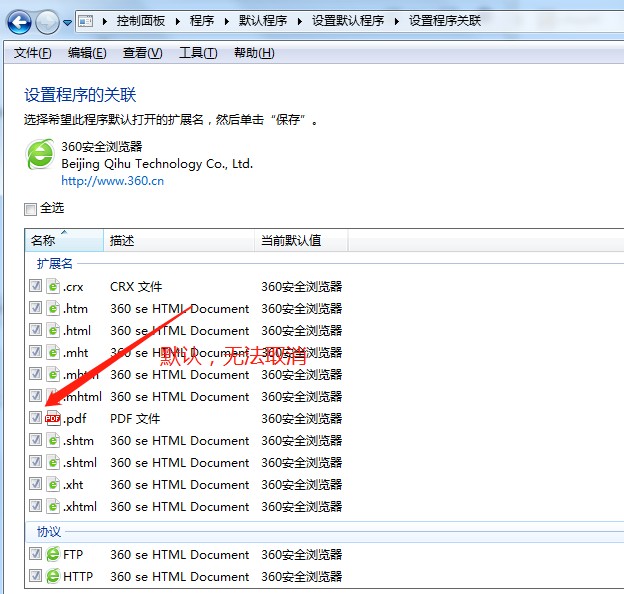Click the Forward navigation arrow button
The height and width of the screenshot is (594, 624).
coord(47,21)
